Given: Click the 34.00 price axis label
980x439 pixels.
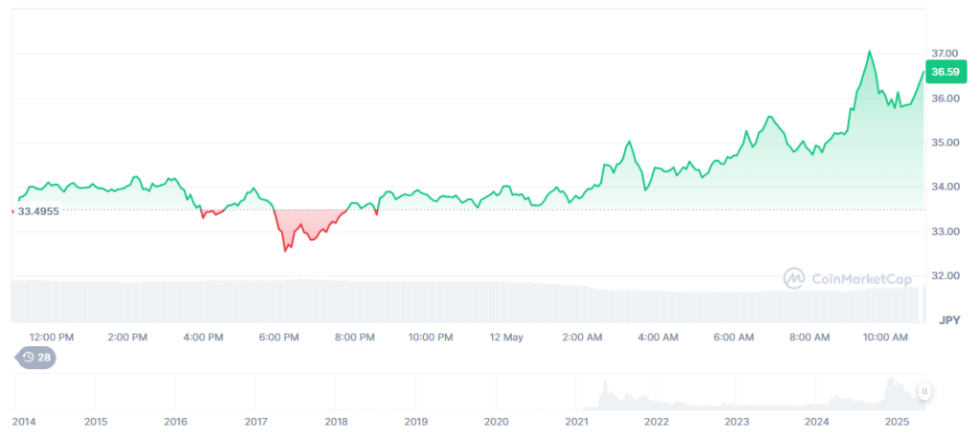Looking at the screenshot, I should click(945, 187).
